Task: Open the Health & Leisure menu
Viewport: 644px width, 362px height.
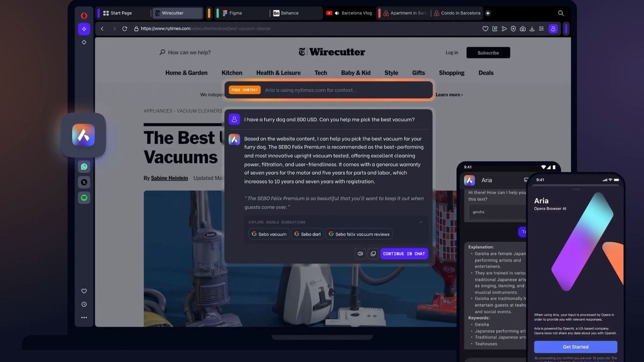Action: coord(278,73)
